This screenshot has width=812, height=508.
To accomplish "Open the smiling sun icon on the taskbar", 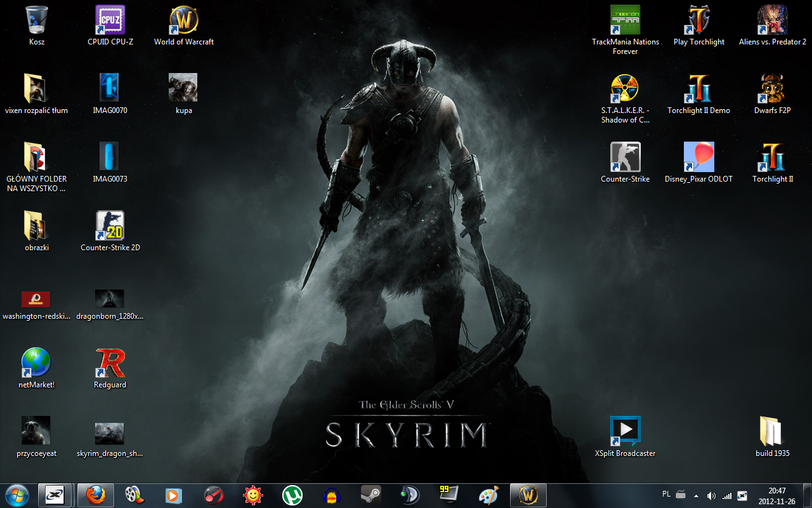I will tap(252, 495).
